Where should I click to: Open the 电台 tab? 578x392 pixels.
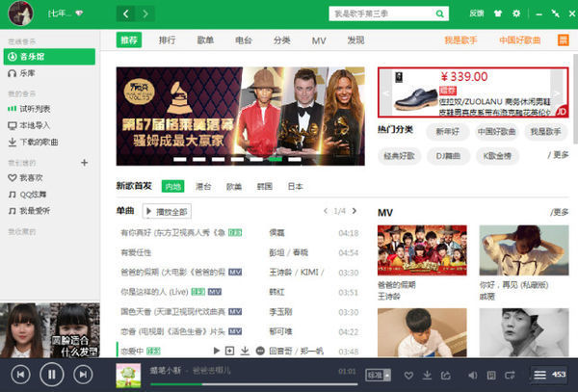[x=244, y=40]
